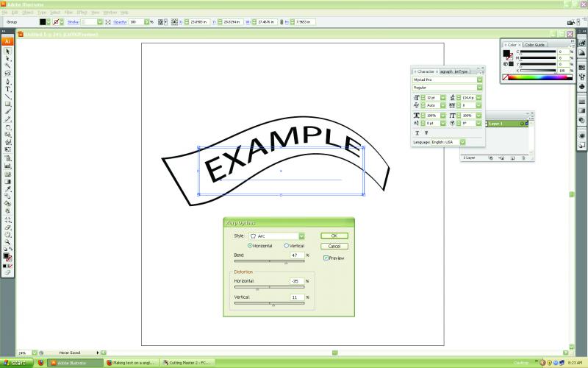
Task: Open the Language dropdown showing English: USA
Action: [x=463, y=142]
